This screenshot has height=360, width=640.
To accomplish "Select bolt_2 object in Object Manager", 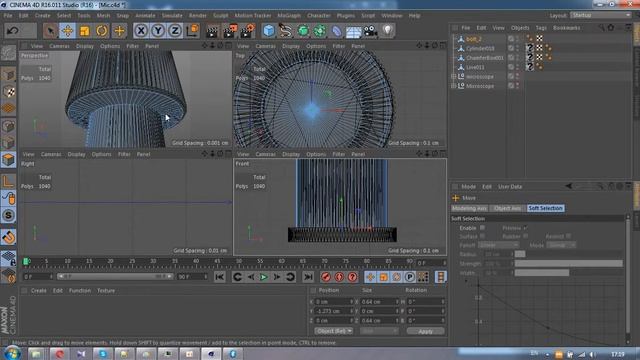I will point(473,39).
